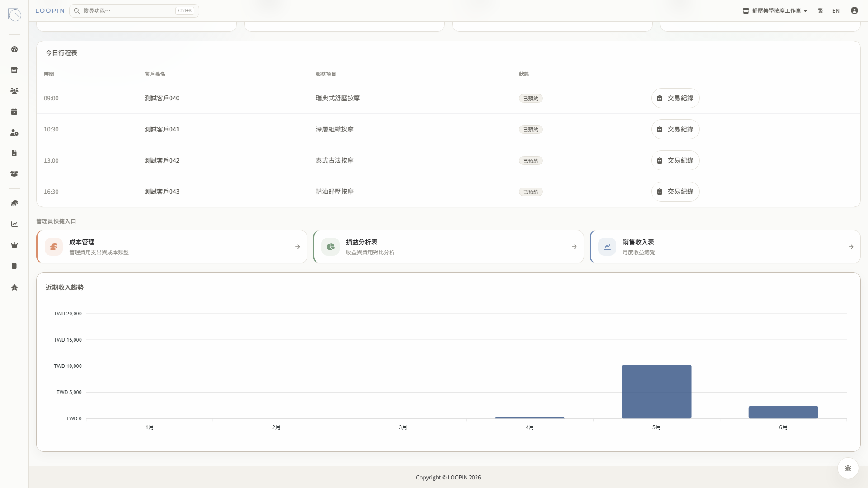The width and height of the screenshot is (868, 488).
Task: Click the 已預約 badge for 10:30
Action: (531, 130)
